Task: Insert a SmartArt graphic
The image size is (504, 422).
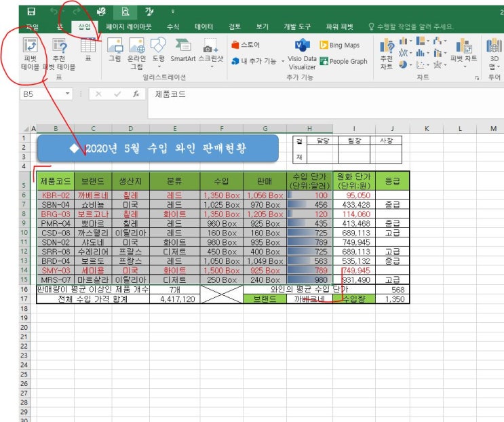Action: pyautogui.click(x=183, y=50)
